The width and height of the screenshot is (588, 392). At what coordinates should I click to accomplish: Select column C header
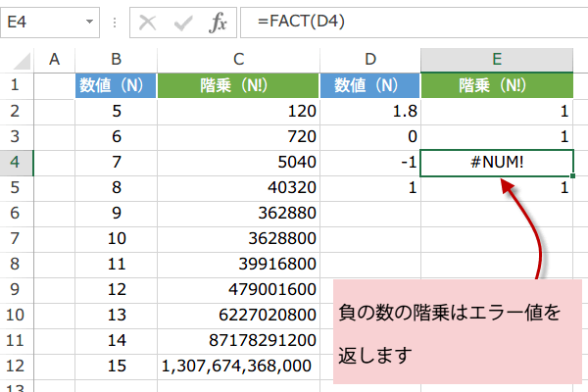238,59
